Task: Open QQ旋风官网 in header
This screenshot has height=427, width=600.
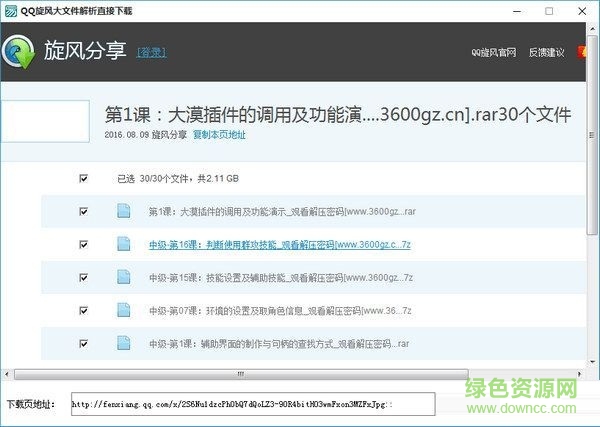Action: [492, 52]
